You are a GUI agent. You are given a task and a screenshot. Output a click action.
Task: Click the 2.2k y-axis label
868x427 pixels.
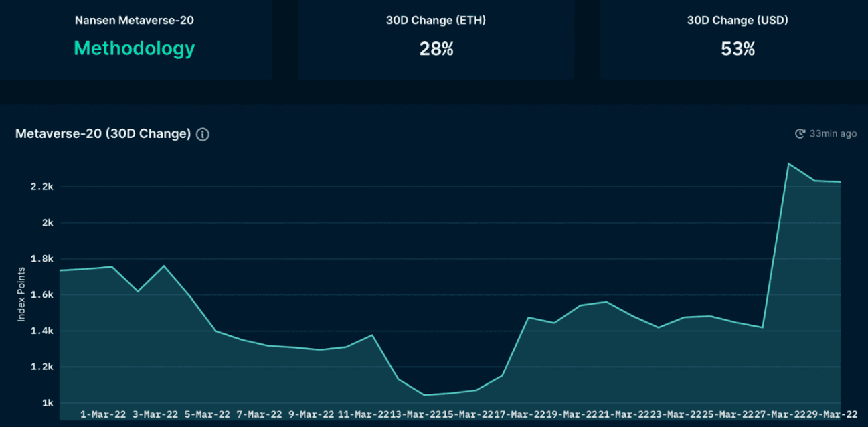(41, 187)
